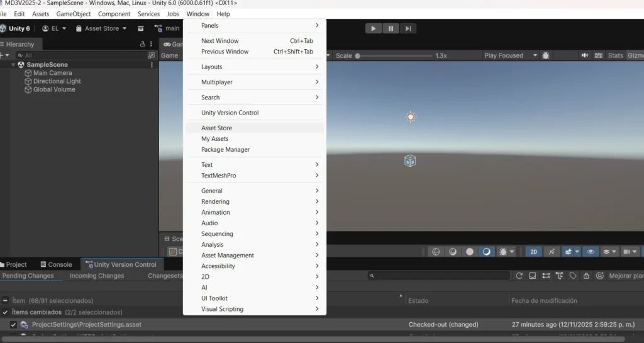The width and height of the screenshot is (644, 343).
Task: Uncheck the Ítems cambiados group checkbox
Action: pyautogui.click(x=5, y=312)
